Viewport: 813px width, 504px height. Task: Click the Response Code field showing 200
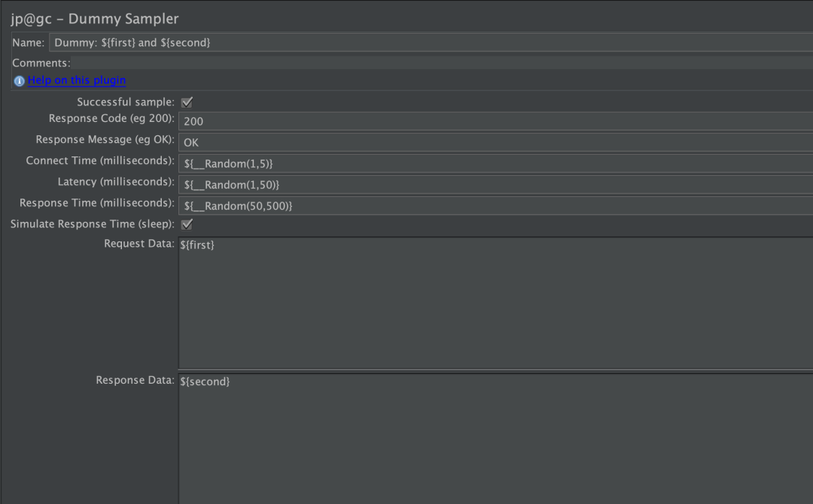(495, 121)
